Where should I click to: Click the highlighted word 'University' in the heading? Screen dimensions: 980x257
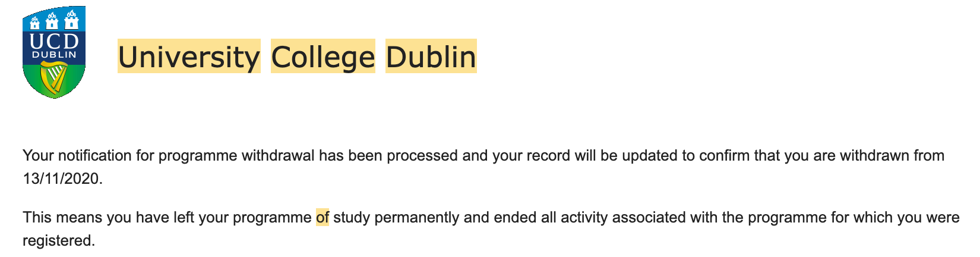pyautogui.click(x=189, y=57)
